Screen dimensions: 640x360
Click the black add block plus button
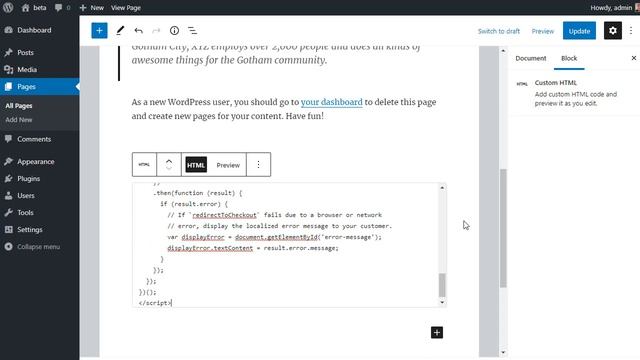(437, 333)
